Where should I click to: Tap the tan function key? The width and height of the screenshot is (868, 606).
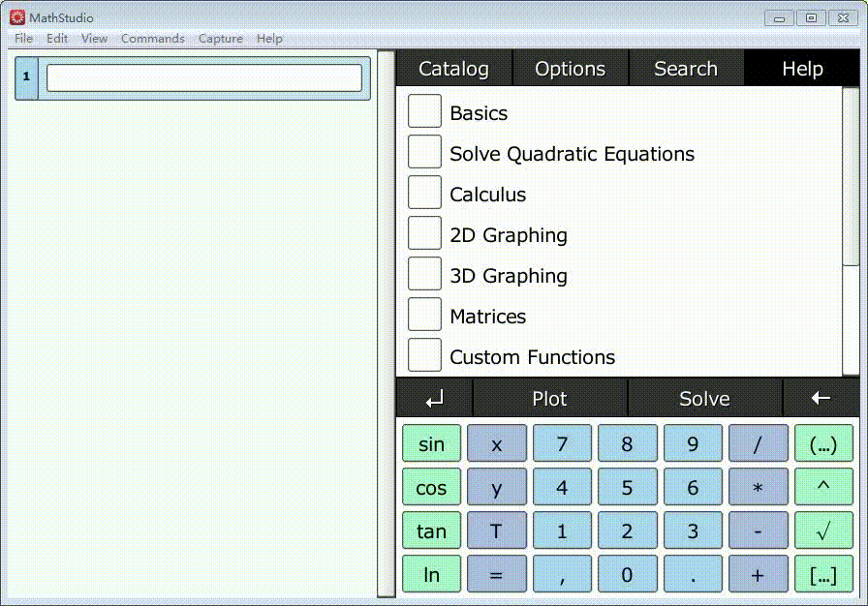click(x=431, y=530)
